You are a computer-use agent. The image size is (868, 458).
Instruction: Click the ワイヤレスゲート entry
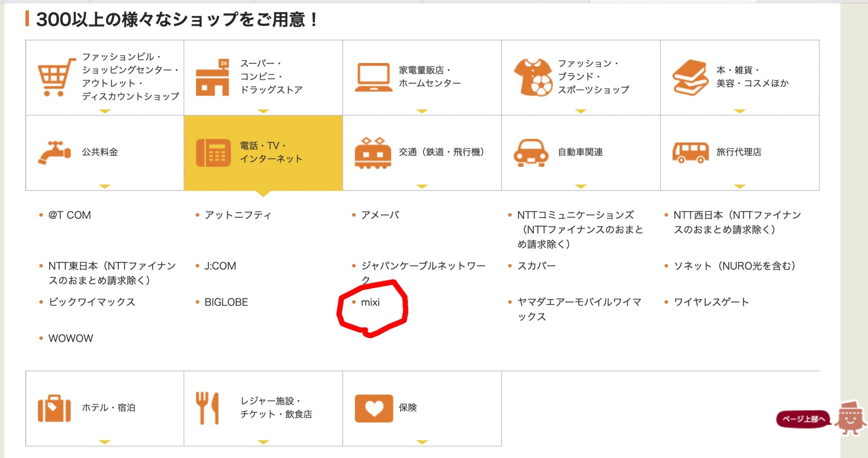click(x=711, y=302)
